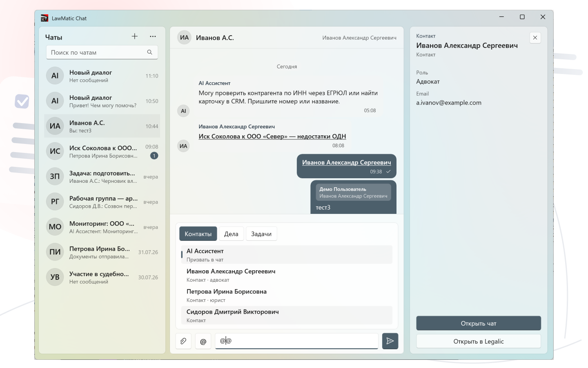
Task: Click the ИА avatar in chat header
Action: tap(185, 38)
